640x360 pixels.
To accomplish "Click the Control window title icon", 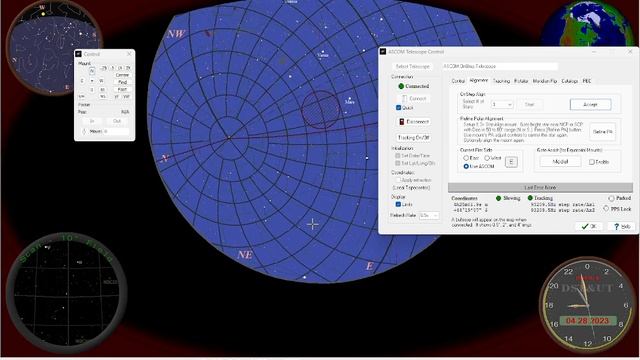I will (79, 54).
